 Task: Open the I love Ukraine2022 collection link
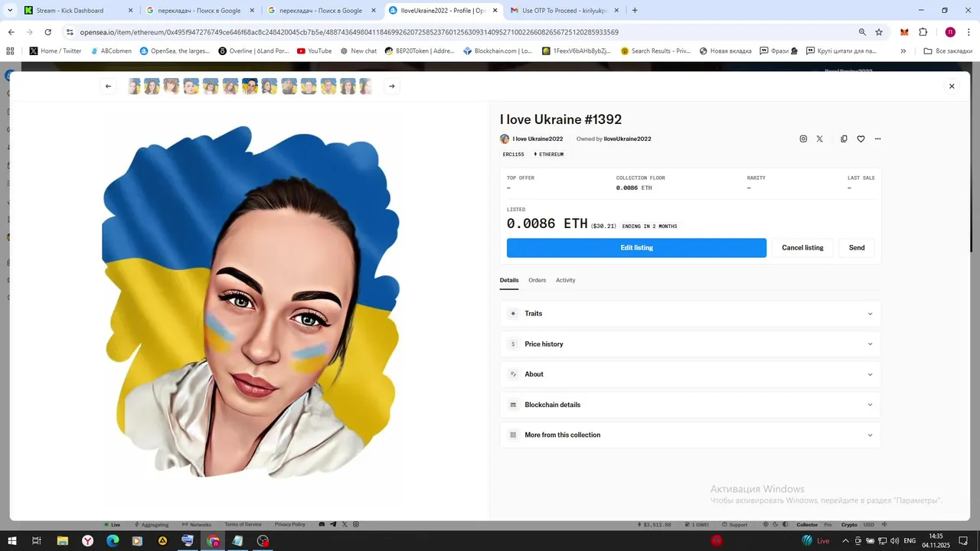[537, 139]
